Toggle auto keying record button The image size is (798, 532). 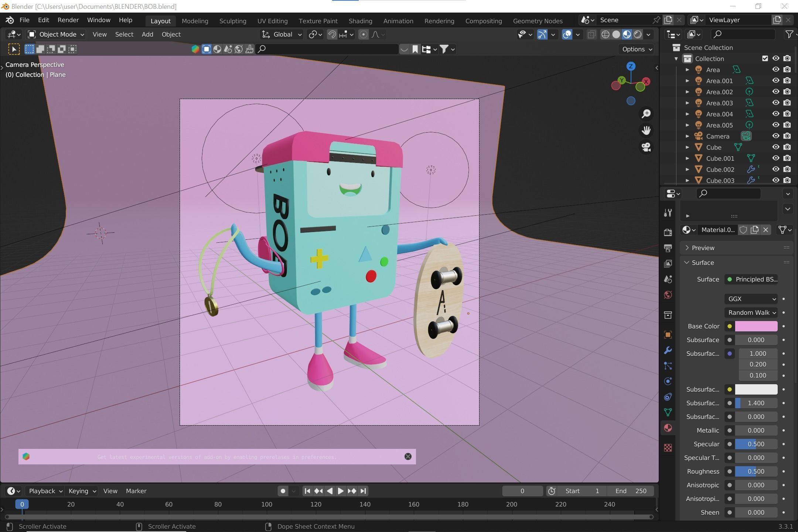[x=283, y=491]
